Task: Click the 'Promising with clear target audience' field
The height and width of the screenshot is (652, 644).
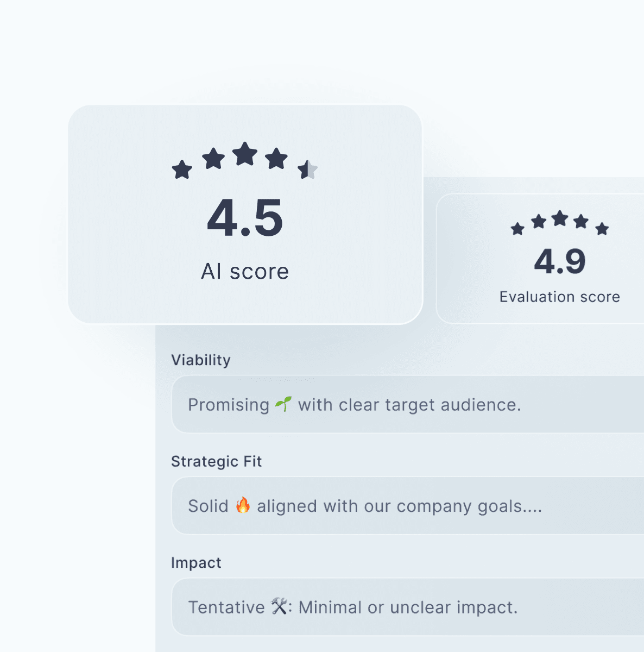Action: coord(407,405)
